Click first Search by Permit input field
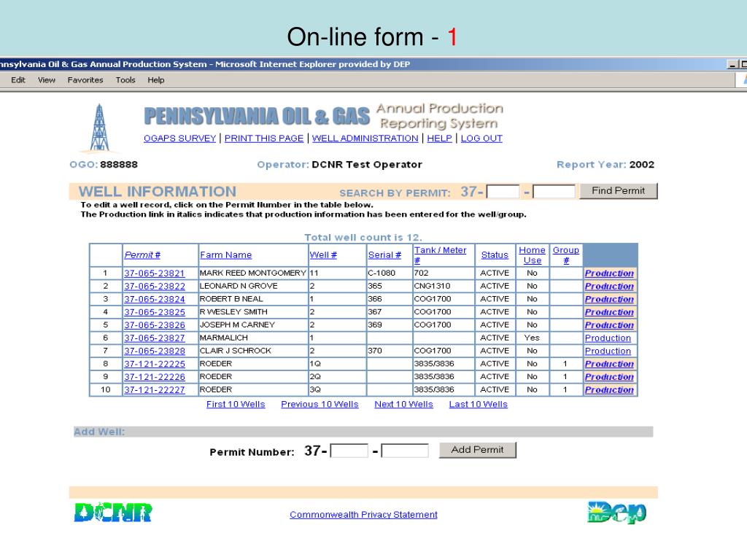The image size is (747, 560). coord(503,192)
